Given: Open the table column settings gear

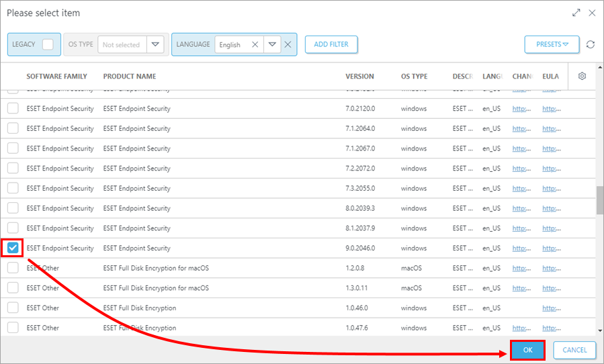Looking at the screenshot, I should click(582, 76).
